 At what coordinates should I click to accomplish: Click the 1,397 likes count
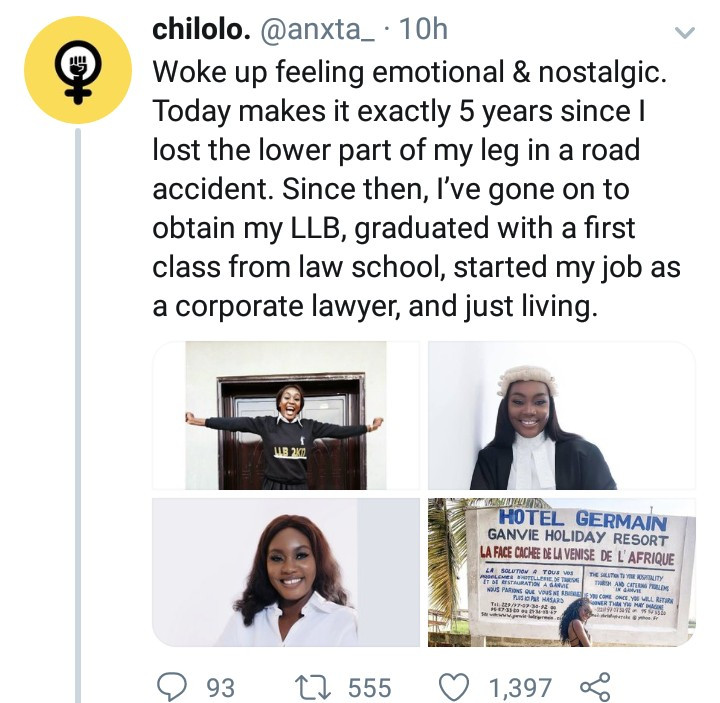[518, 687]
